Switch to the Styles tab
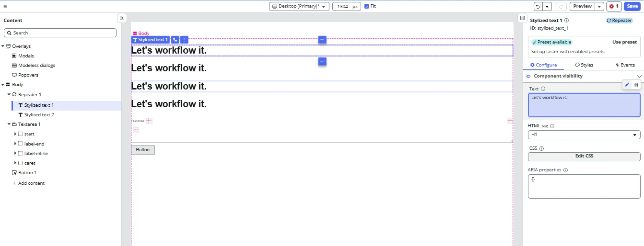The width and height of the screenshot is (644, 246). [584, 65]
